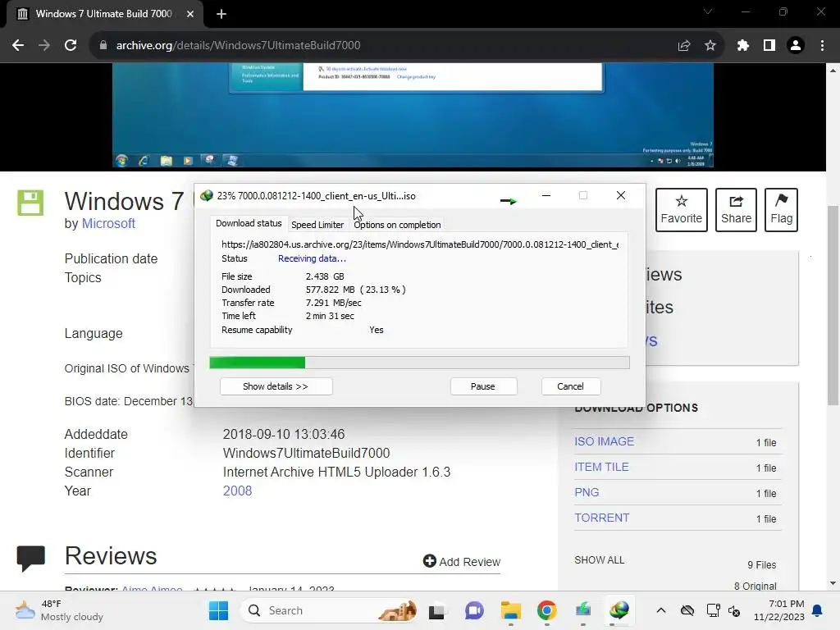Click the Windows 7 screenshot preview image
The image size is (840, 630).
[413, 115]
